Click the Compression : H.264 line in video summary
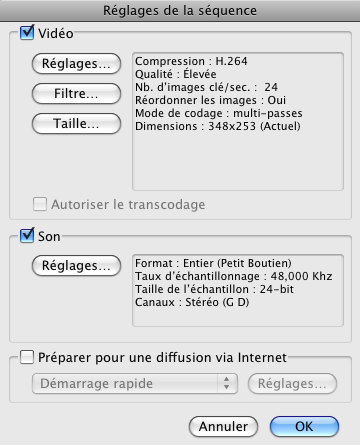The width and height of the screenshot is (360, 445). point(191,61)
